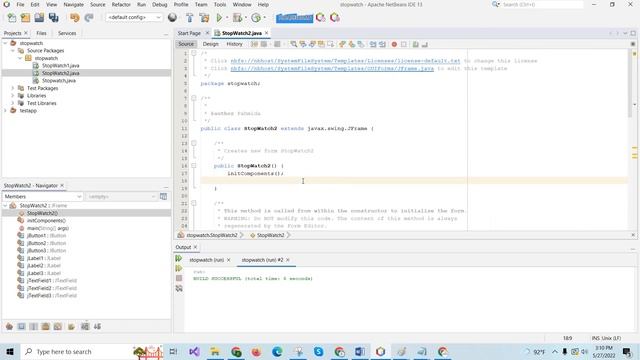
Task: Switch to History view
Action: 234,44
